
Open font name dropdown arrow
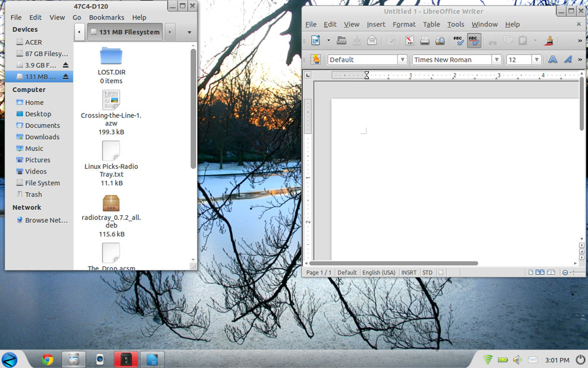497,59
